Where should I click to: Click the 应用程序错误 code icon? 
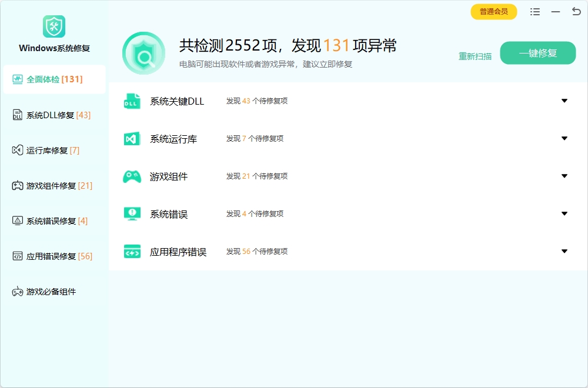tap(132, 252)
